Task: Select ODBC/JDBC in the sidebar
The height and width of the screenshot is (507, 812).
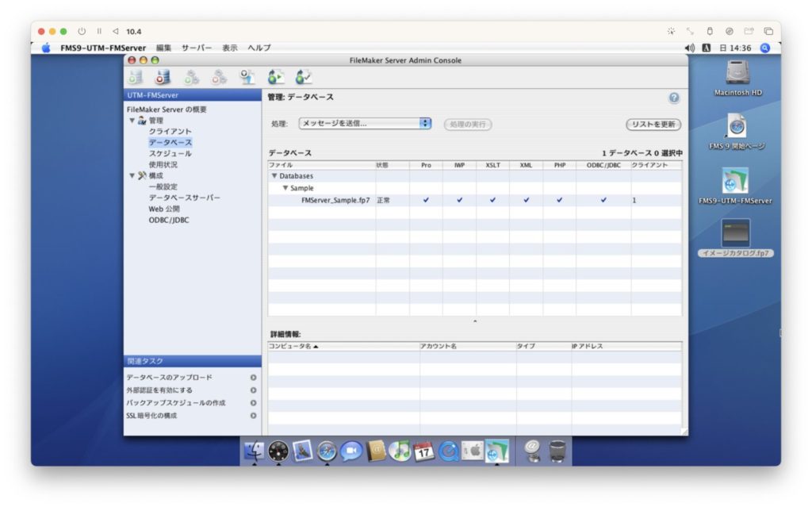Action: point(169,220)
